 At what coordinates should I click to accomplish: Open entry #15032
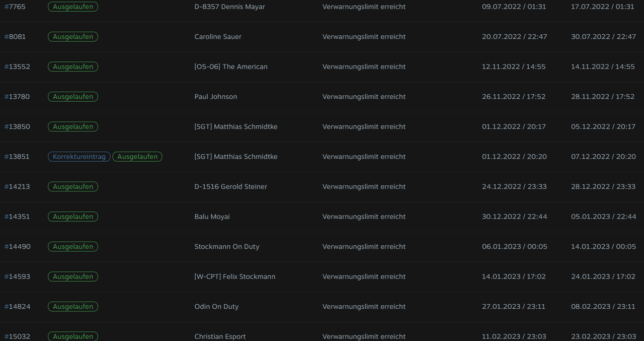17,336
